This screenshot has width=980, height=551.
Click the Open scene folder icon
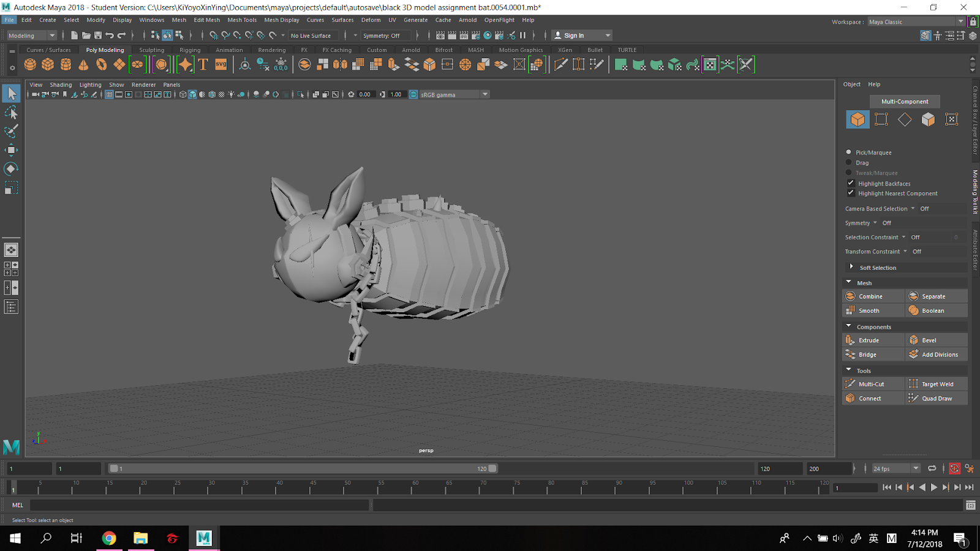point(86,36)
